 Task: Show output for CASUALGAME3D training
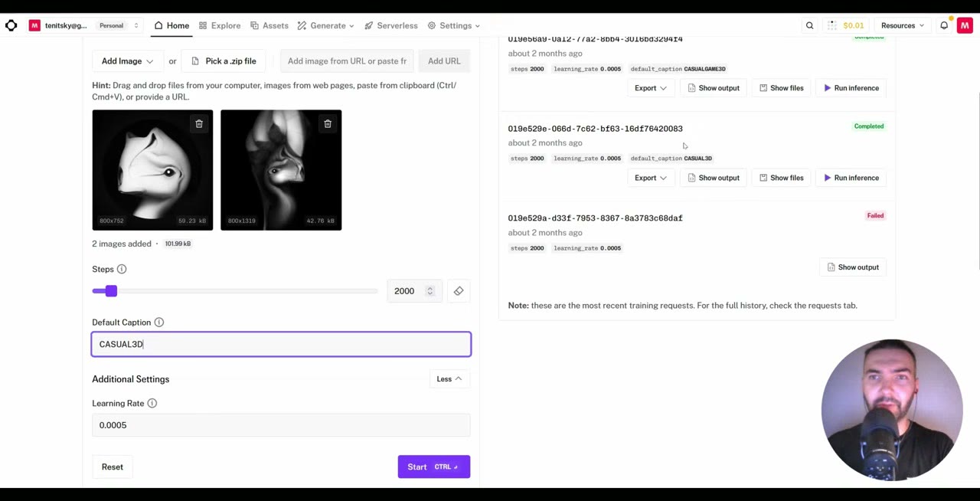(x=714, y=88)
